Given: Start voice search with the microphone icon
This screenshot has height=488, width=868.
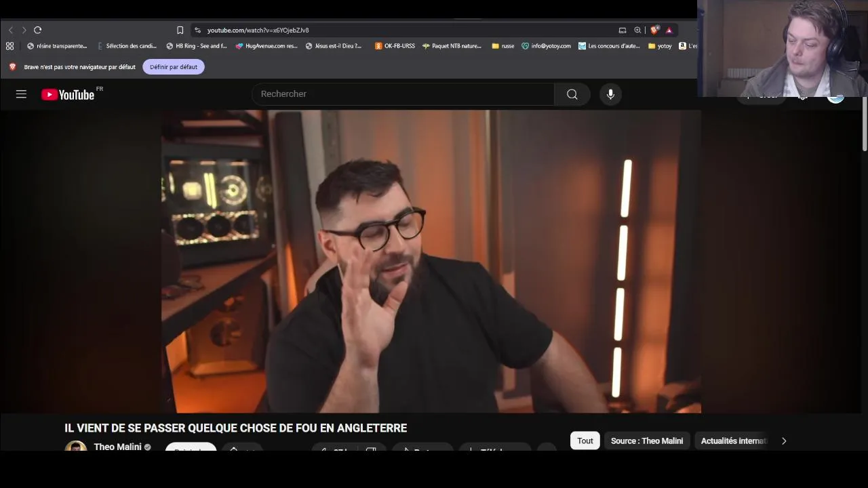Looking at the screenshot, I should tap(610, 94).
